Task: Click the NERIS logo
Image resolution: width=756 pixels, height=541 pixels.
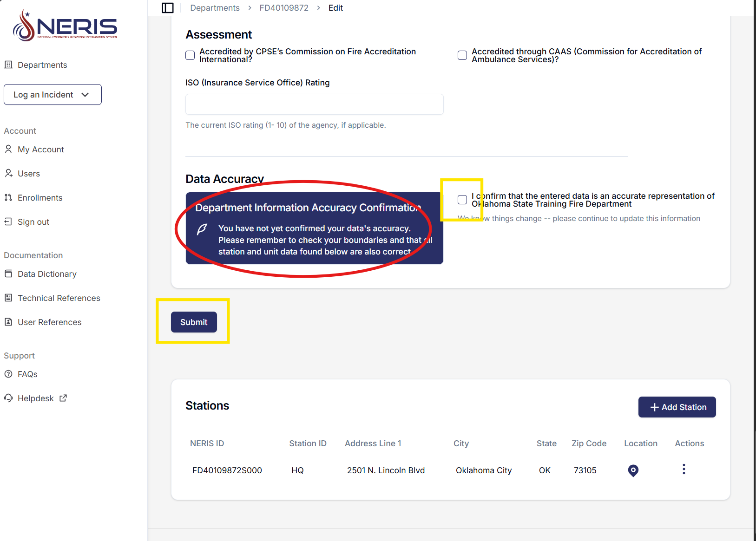Action: [x=65, y=26]
